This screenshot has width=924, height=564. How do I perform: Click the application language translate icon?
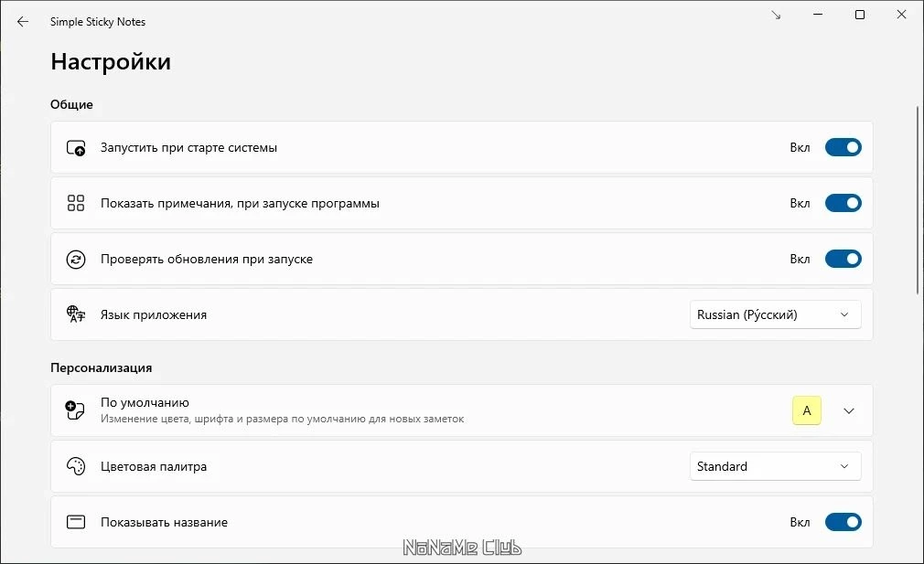pyautogui.click(x=76, y=314)
